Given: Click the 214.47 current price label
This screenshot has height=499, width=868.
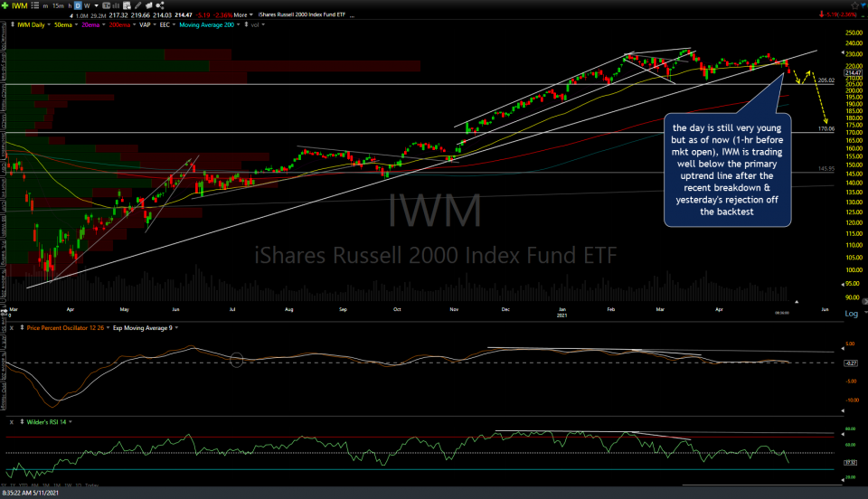Looking at the screenshot, I should 853,72.
